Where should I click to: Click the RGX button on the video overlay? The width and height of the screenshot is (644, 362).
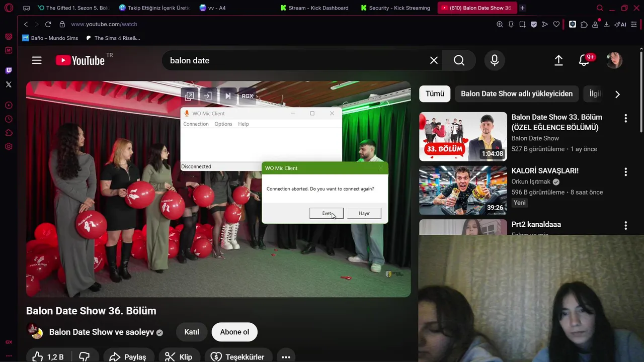pos(248,96)
